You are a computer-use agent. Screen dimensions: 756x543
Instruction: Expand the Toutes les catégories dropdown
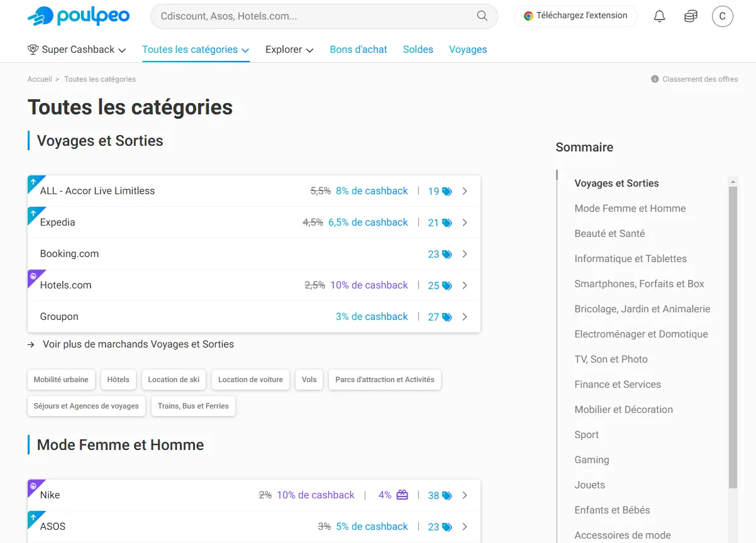(245, 50)
